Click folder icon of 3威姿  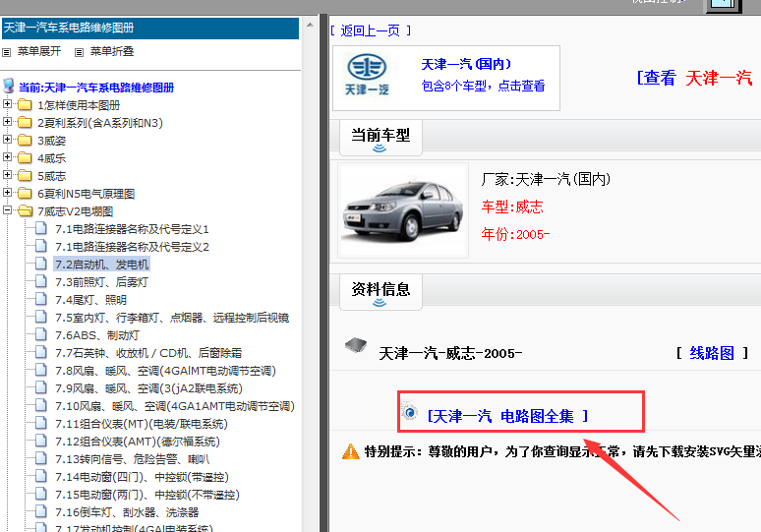click(x=25, y=141)
